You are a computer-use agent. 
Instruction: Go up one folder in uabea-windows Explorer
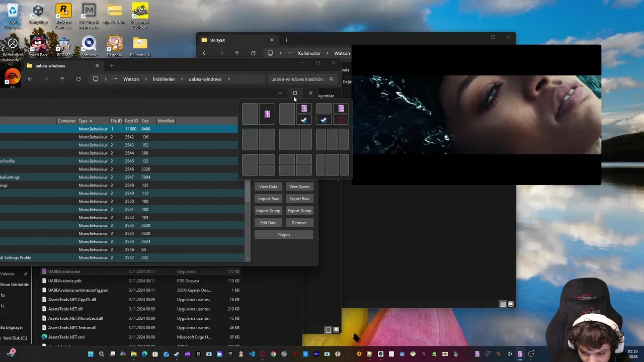tap(62, 79)
